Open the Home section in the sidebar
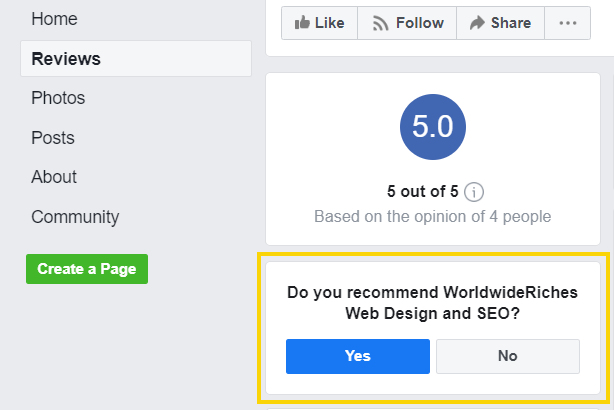 coord(54,19)
